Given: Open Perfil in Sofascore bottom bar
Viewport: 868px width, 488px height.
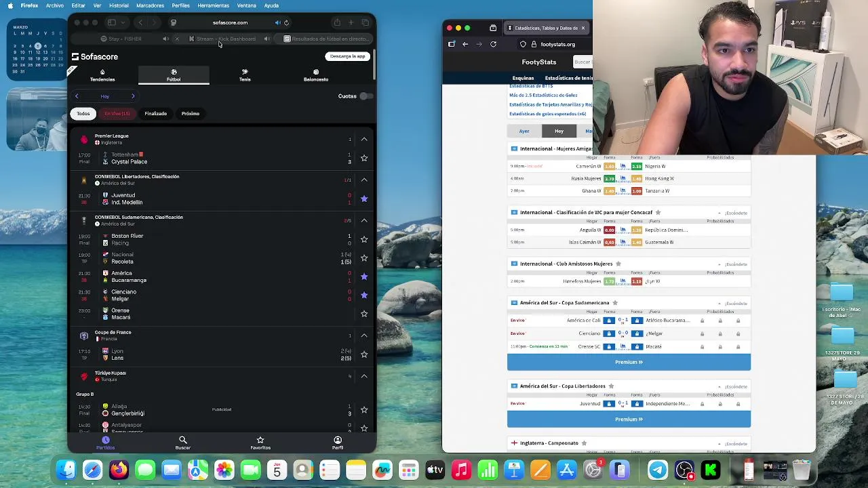Looking at the screenshot, I should tap(338, 443).
